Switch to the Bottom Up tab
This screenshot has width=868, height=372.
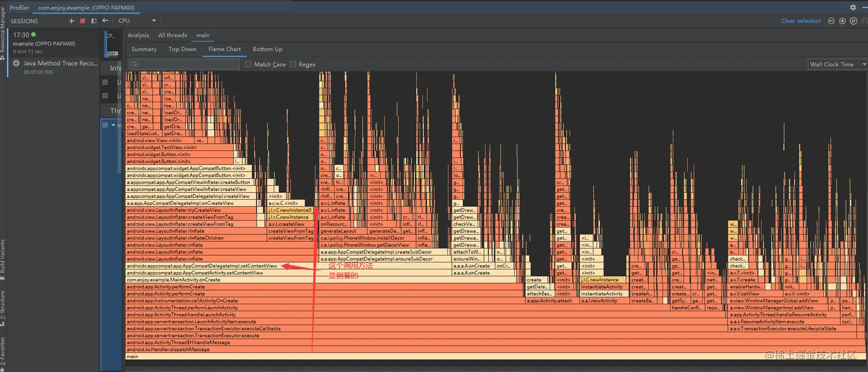tap(268, 49)
